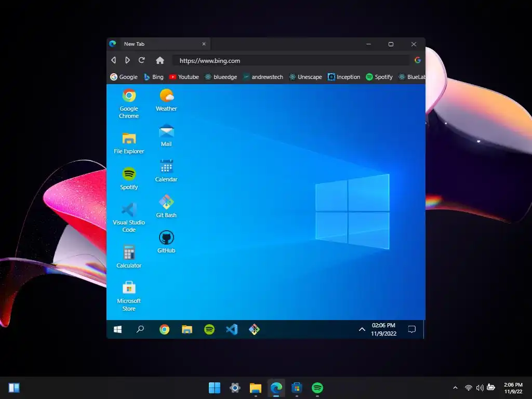Click the 02:06 PM inner taskbar clock
Viewport: 532px width, 399px height.
click(x=384, y=329)
